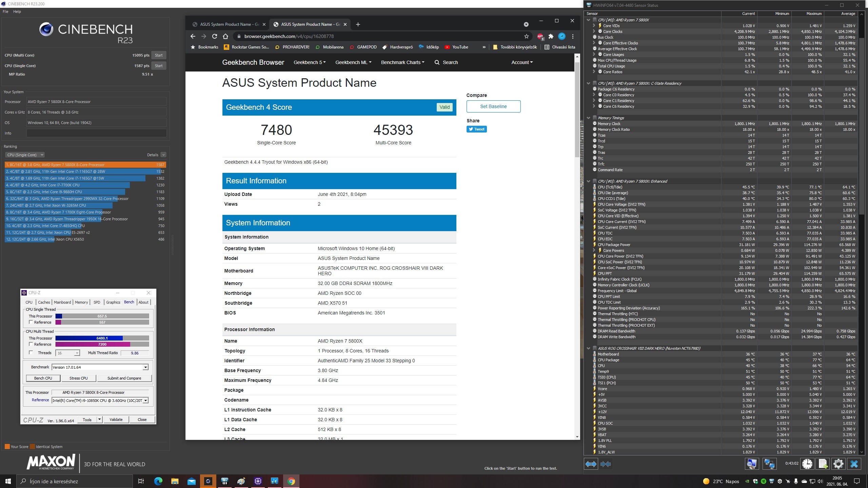Tick Reference checkbox under CPU Single Thread
Screen dimensions: 868x488
[31, 322]
